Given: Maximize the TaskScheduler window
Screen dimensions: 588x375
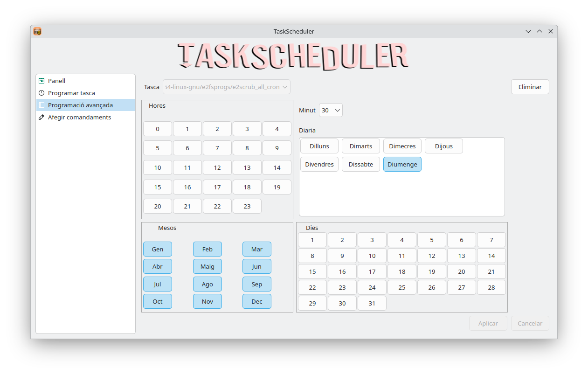Looking at the screenshot, I should 540,31.
